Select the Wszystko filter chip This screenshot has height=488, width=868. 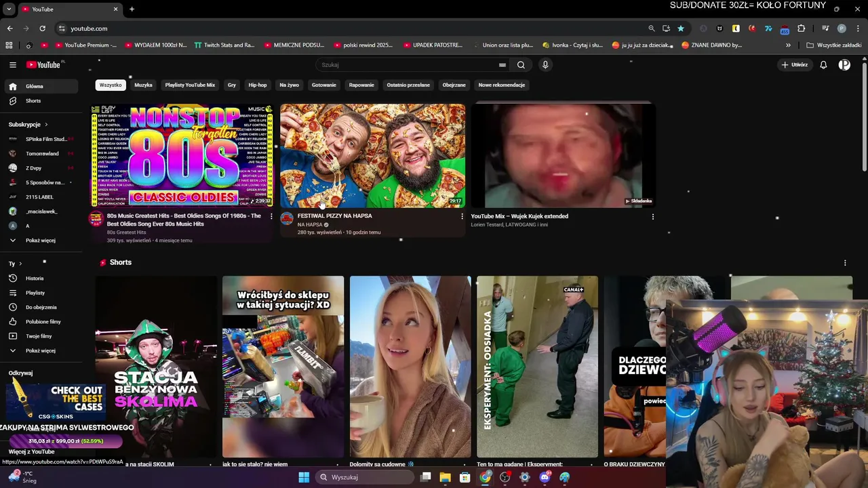coord(111,85)
